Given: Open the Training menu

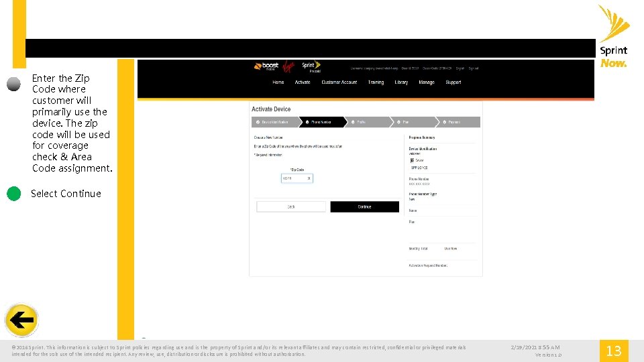Looking at the screenshot, I should click(x=376, y=82).
